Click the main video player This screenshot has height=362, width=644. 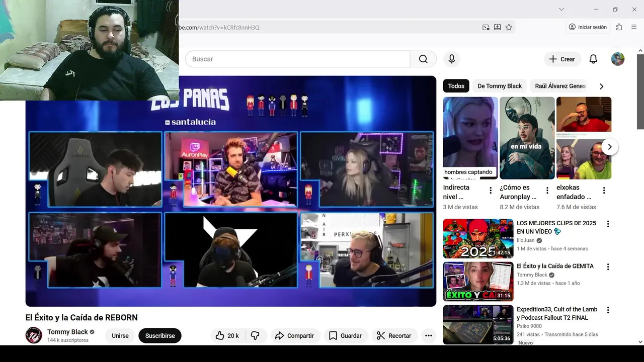click(231, 191)
